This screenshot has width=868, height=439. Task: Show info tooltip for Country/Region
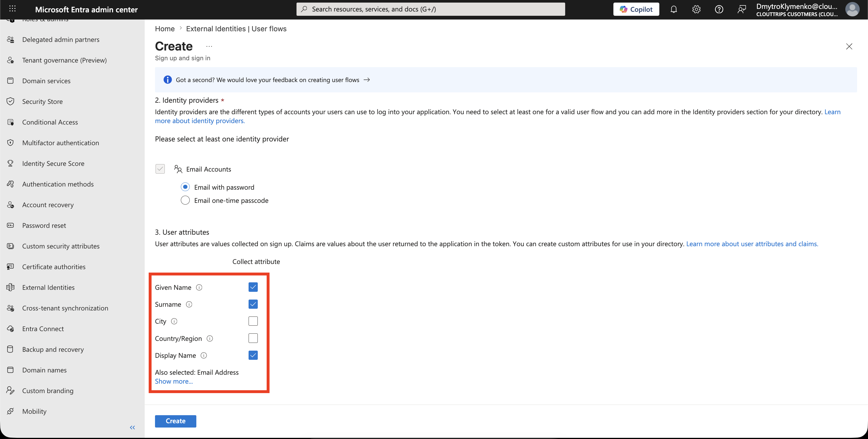[x=210, y=339]
